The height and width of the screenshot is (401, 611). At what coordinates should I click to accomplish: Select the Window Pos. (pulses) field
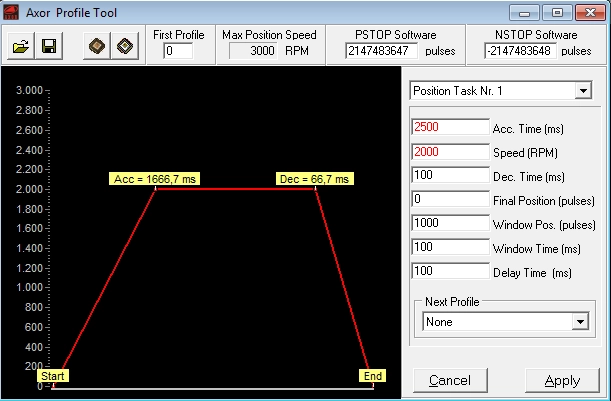point(450,223)
